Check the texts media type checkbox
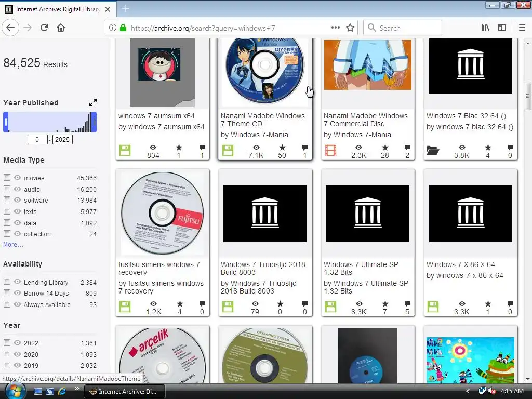Image resolution: width=532 pixels, height=399 pixels. pyautogui.click(x=7, y=211)
